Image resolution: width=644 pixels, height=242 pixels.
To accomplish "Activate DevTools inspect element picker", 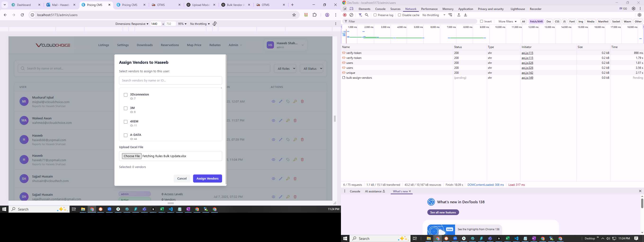I will pos(345,9).
